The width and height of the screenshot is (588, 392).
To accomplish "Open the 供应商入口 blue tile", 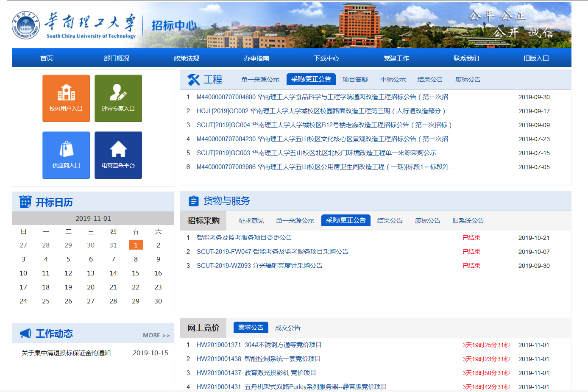I will tap(66, 155).
